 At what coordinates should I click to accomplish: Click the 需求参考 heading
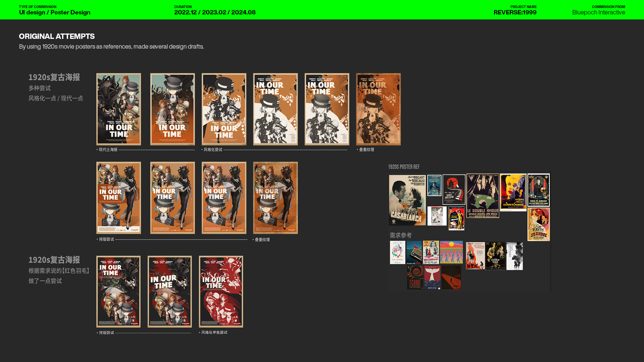pos(400,235)
